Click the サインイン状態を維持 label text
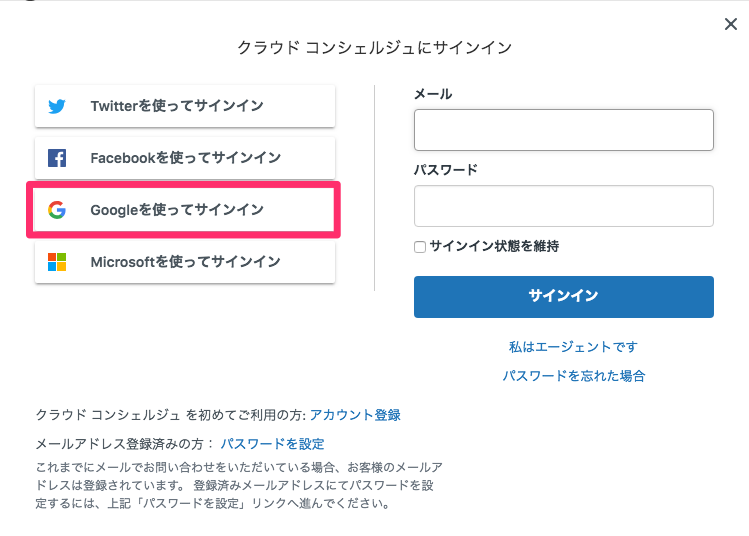The image size is (749, 536). [494, 246]
